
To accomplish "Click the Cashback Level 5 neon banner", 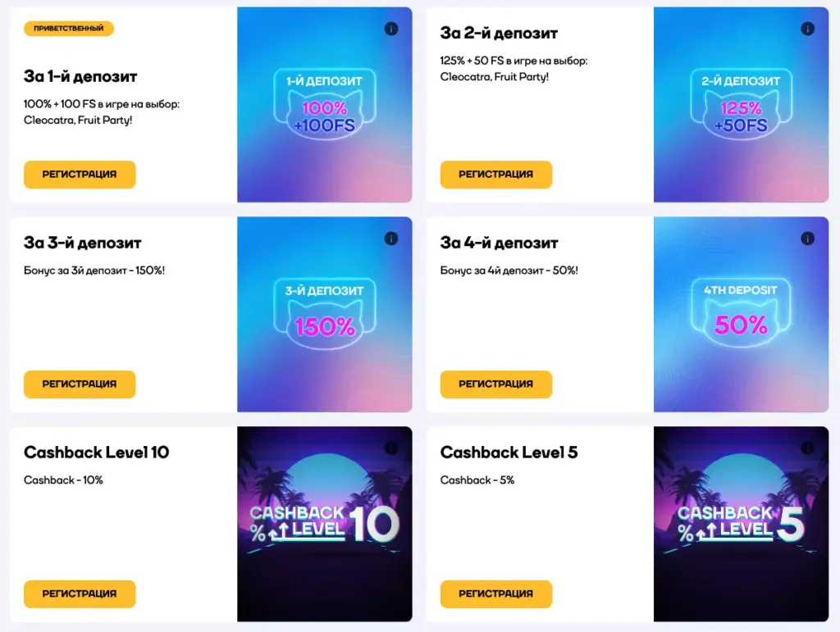I will click(x=741, y=525).
